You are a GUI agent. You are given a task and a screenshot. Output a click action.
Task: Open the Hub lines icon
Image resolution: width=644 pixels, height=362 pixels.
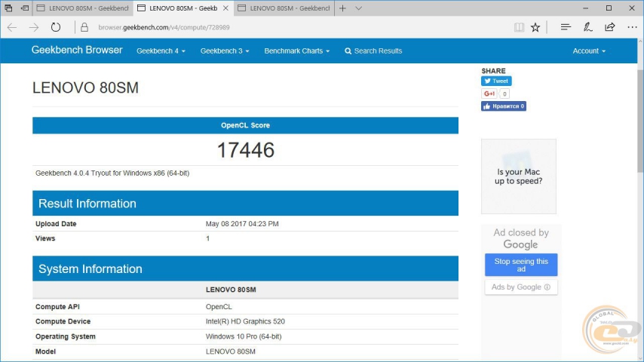tap(566, 28)
